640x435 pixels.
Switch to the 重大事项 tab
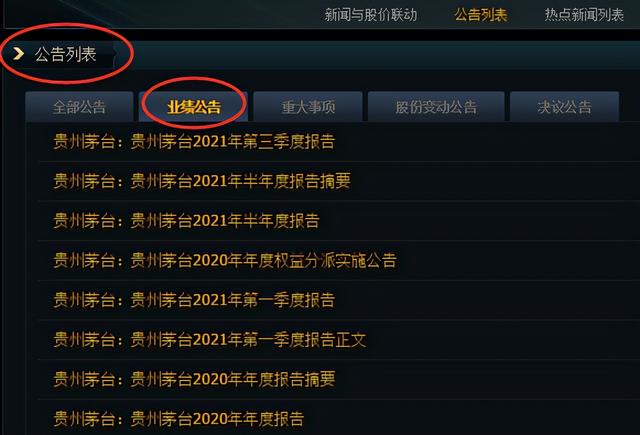308,107
